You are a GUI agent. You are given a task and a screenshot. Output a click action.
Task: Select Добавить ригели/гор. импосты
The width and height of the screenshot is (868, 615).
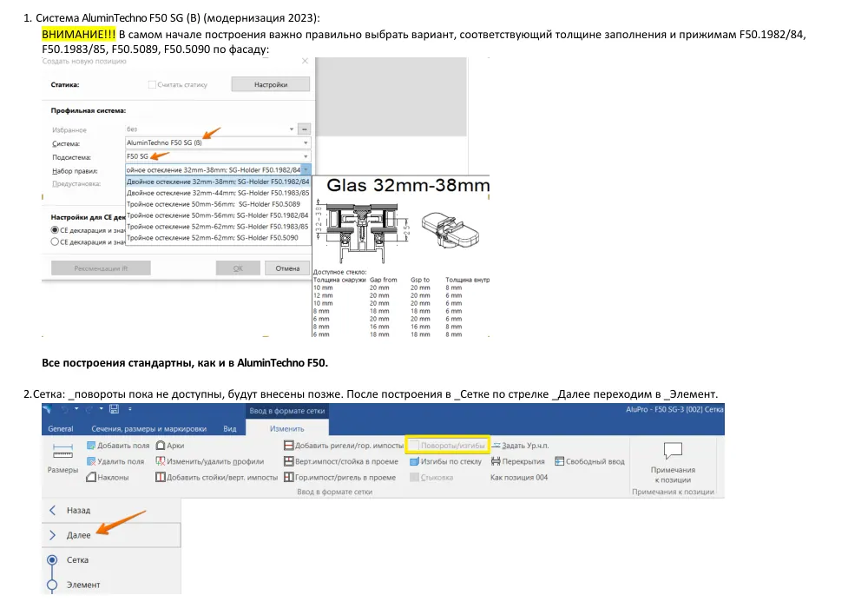[x=344, y=446]
